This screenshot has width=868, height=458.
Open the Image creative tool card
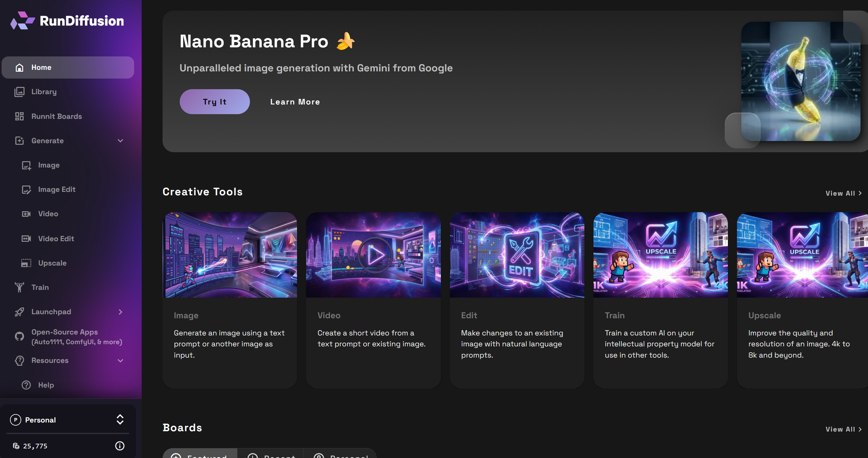pyautogui.click(x=230, y=300)
